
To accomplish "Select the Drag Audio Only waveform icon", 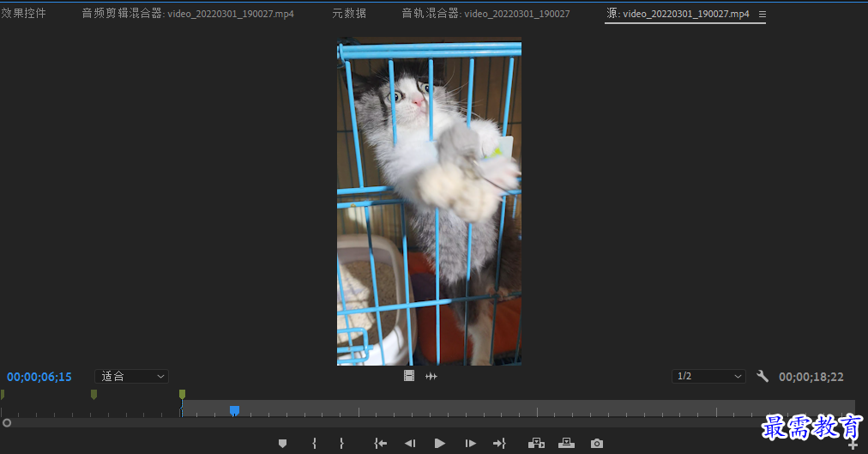I will tap(431, 377).
